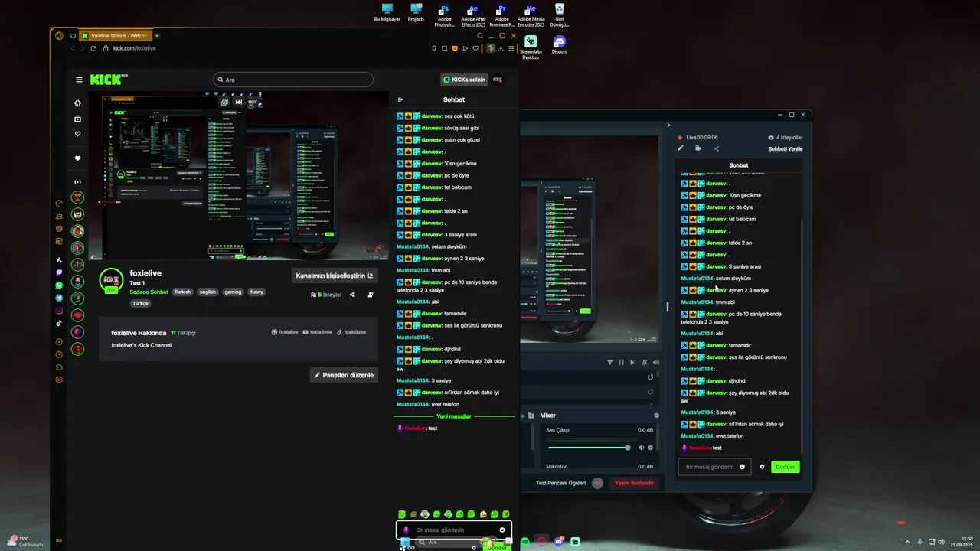Open Telegram in the Opera sidebar
The width and height of the screenshot is (980, 551).
(59, 298)
